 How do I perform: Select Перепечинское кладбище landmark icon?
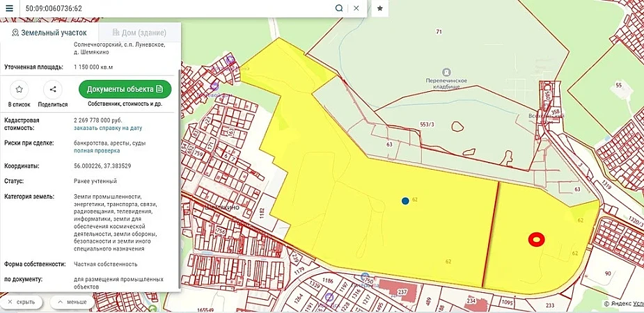coord(446,72)
